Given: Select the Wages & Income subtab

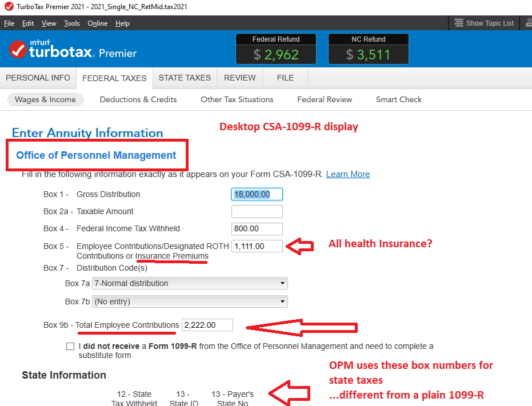Looking at the screenshot, I should [x=45, y=100].
